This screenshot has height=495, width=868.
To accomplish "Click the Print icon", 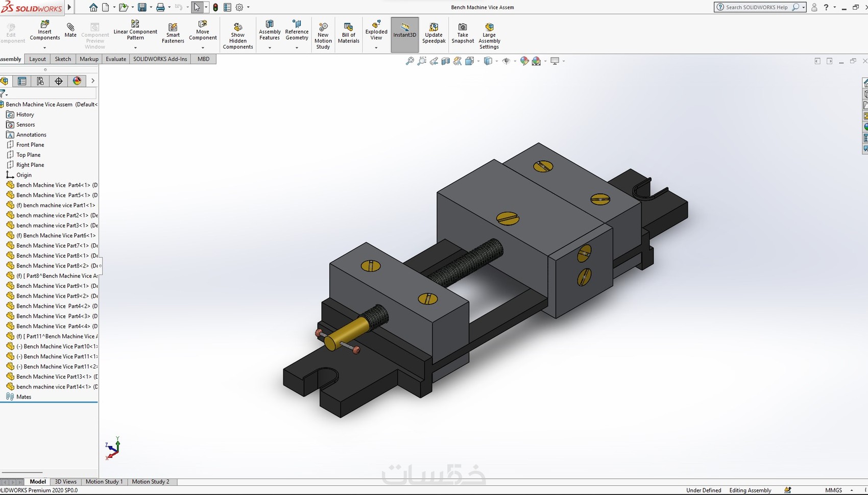I will coord(160,7).
